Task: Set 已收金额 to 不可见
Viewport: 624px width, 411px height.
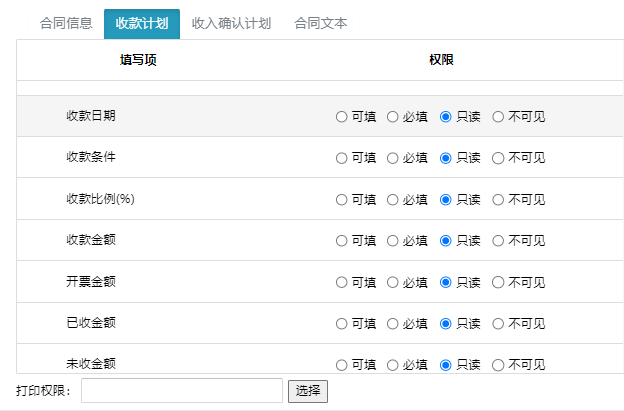Action: coord(498,324)
